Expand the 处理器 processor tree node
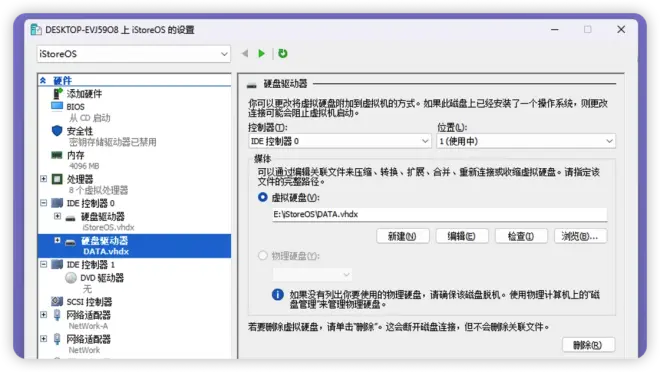The width and height of the screenshot is (660, 372). click(43, 179)
